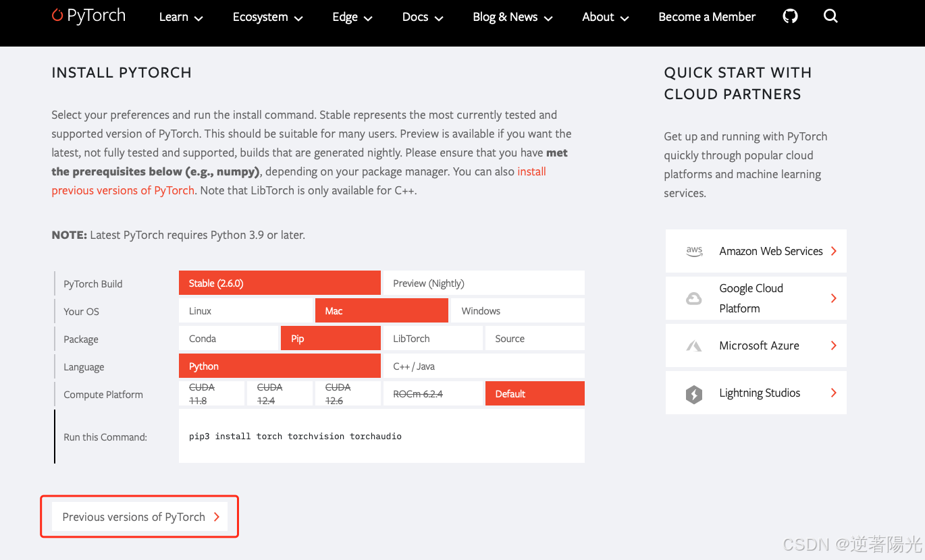This screenshot has width=925, height=560.
Task: Click Quick Start With Cloud Partners heading
Action: (738, 83)
